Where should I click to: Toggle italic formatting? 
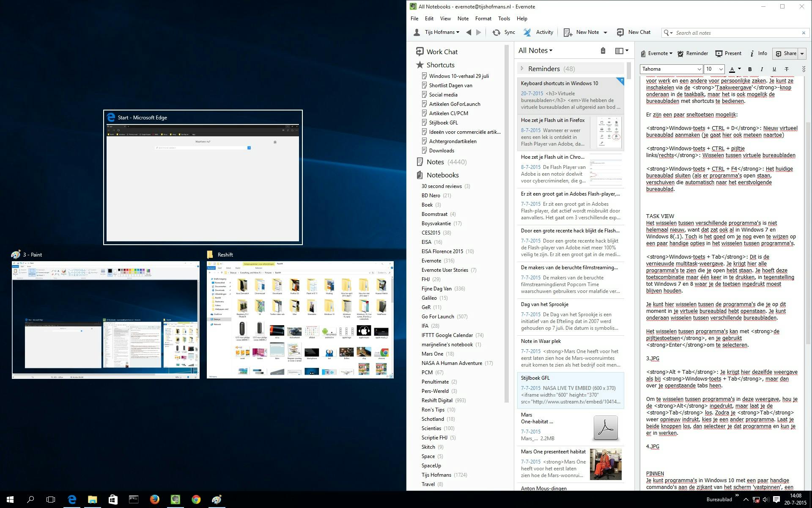(761, 69)
